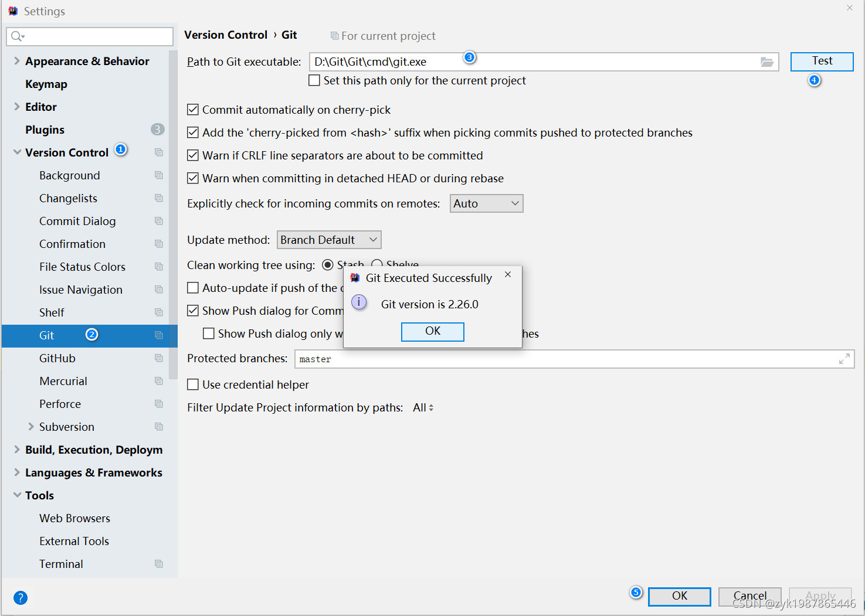Click the settings tree vertical scrollbar
865x616 pixels.
click(173, 215)
